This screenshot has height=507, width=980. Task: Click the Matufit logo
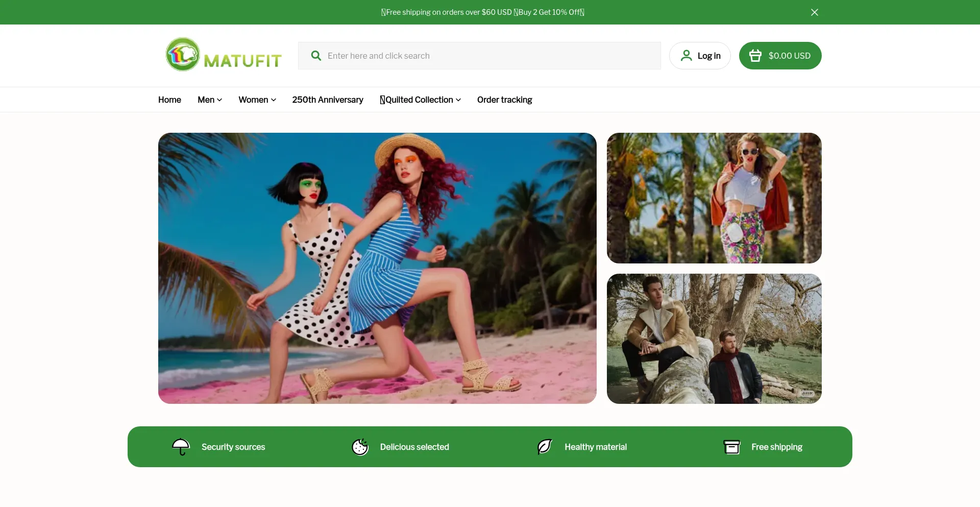[x=224, y=55]
